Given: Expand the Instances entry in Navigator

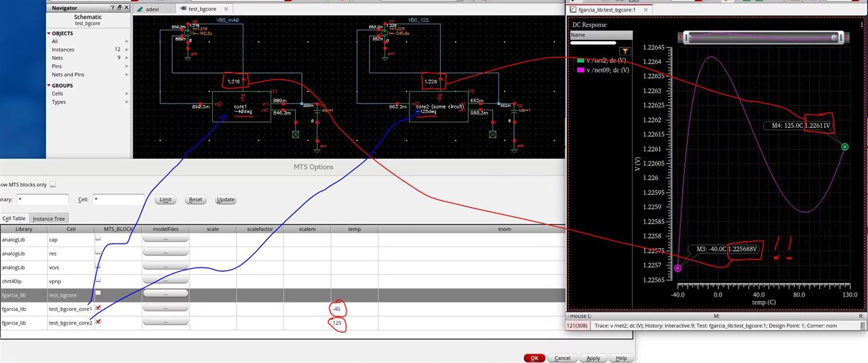Looking at the screenshot, I should (x=127, y=49).
